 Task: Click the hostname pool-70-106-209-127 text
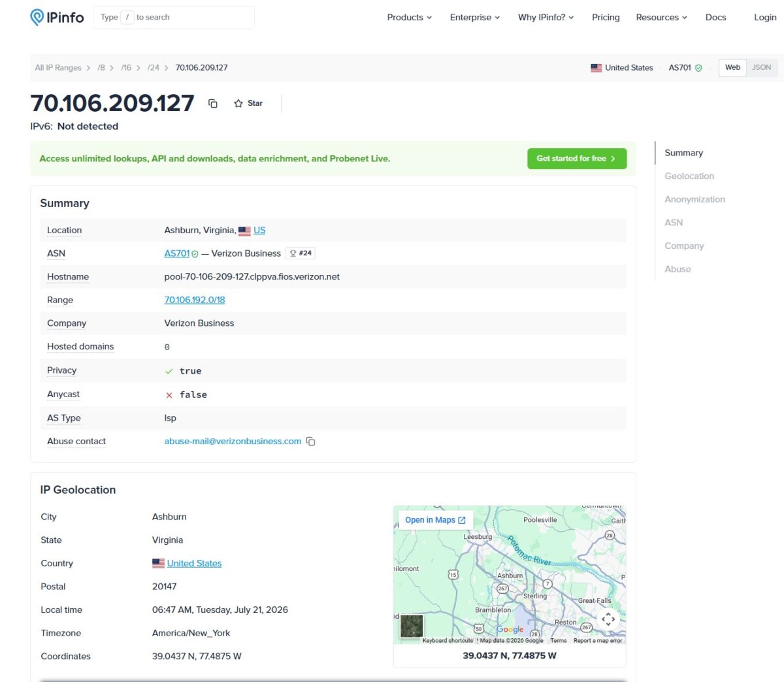click(x=252, y=277)
